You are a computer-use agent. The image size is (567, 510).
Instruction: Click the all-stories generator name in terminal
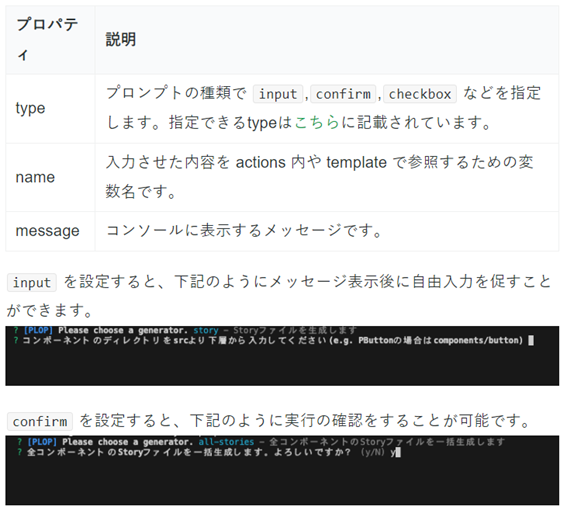pos(226,442)
